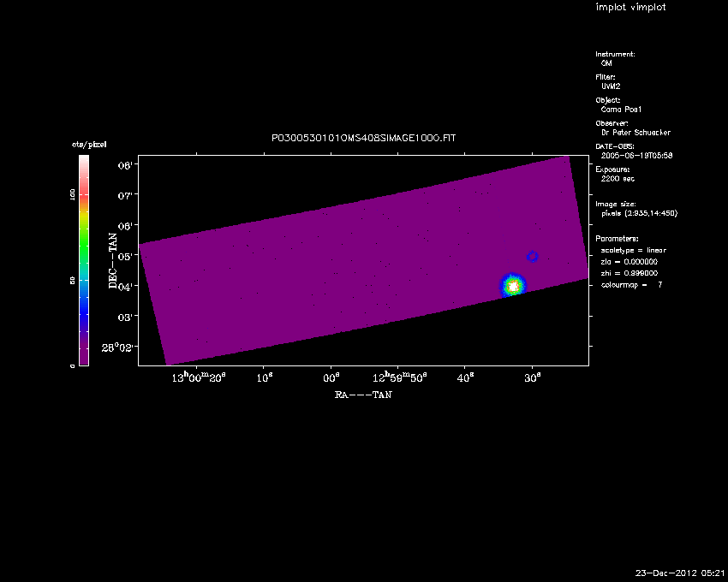
Task: Click the RA tick label '30s'
Action: point(533,378)
